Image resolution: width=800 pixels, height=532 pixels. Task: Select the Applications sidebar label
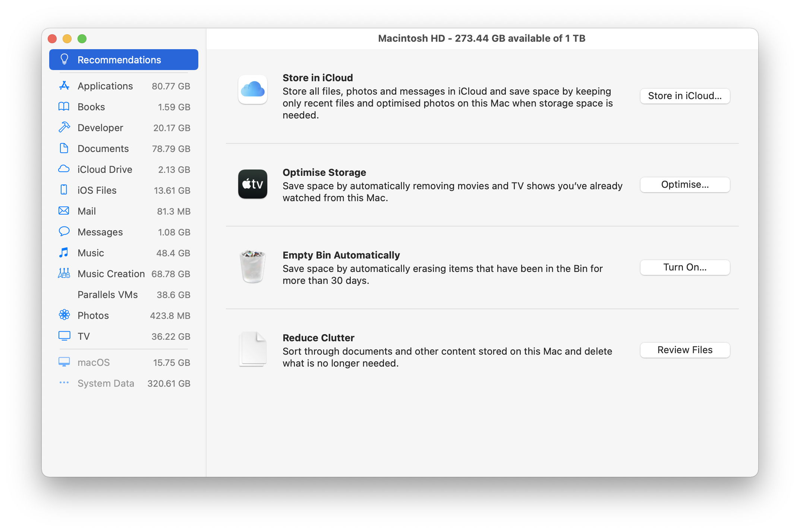point(105,86)
